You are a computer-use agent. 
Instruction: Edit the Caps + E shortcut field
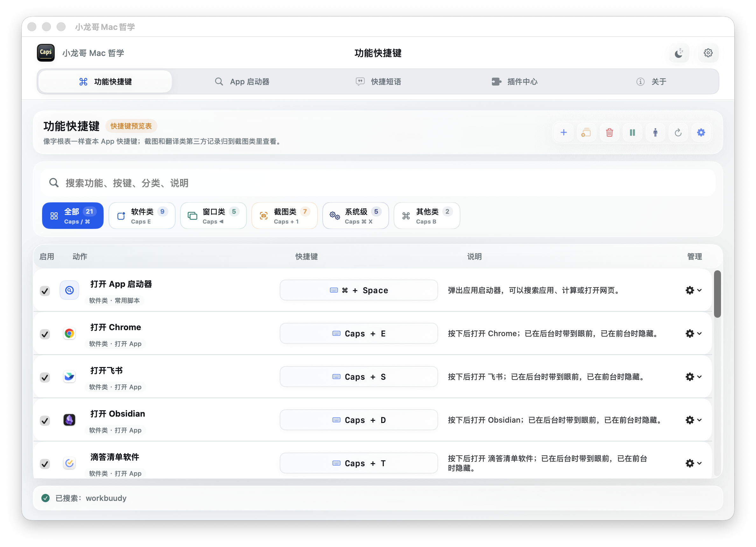[x=359, y=334]
